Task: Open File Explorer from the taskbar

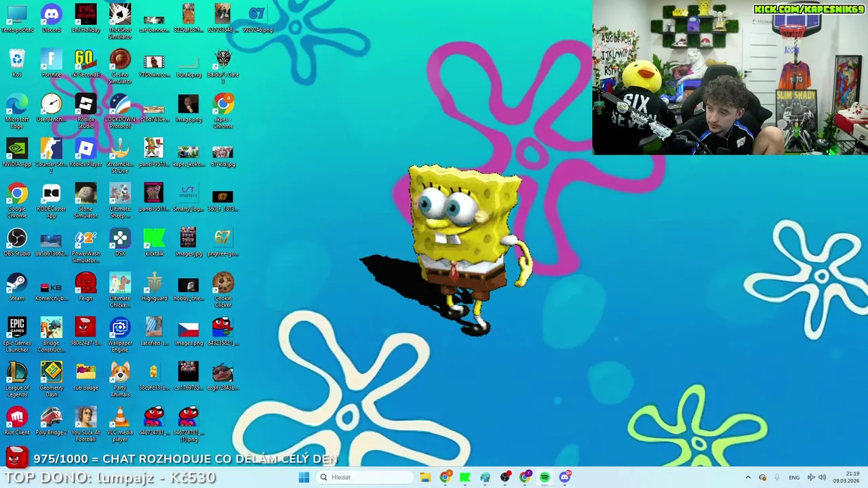Action: [x=425, y=477]
